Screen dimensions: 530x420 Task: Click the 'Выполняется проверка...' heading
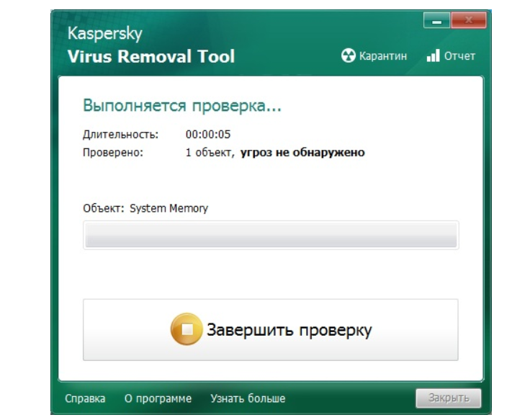[182, 105]
